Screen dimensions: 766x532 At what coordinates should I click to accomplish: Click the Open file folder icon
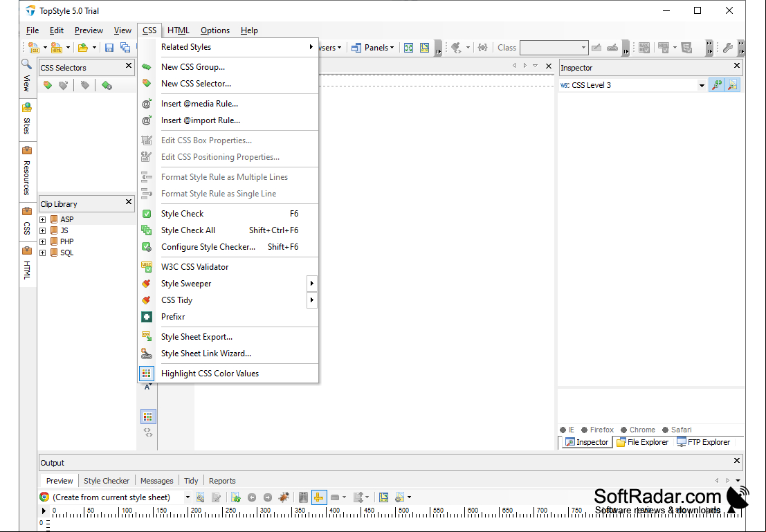tap(83, 47)
